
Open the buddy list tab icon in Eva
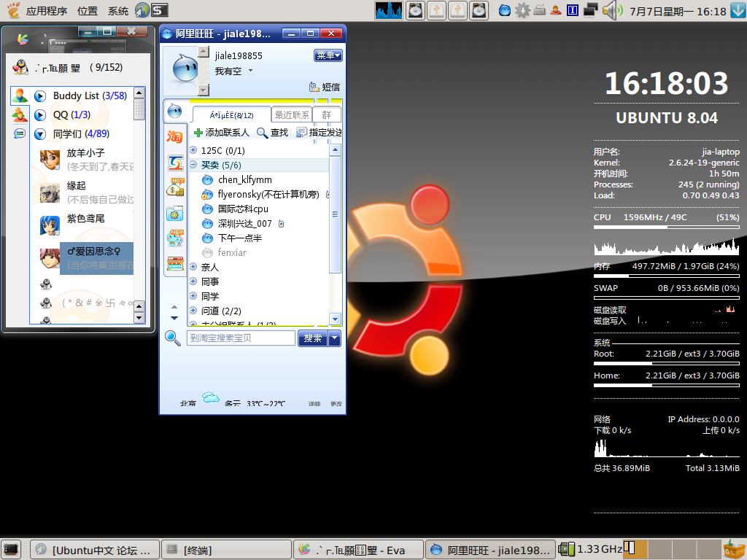point(20,96)
